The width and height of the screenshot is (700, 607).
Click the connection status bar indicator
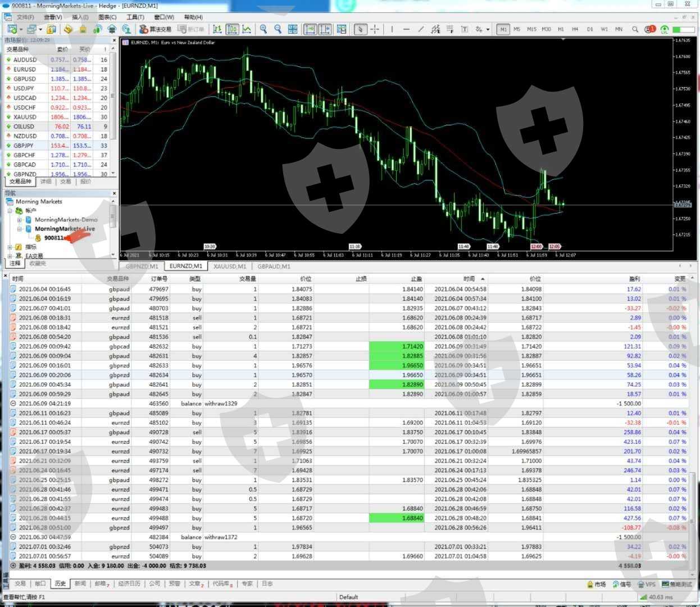(655, 597)
